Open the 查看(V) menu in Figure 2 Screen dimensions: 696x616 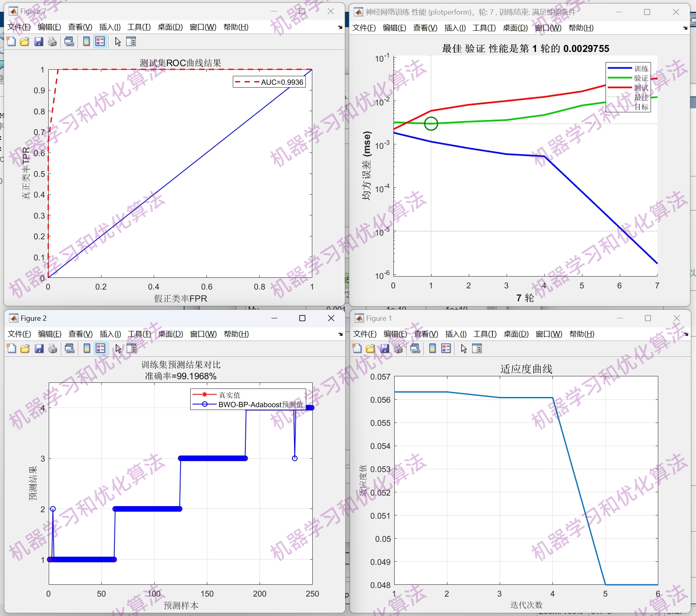[x=80, y=334]
